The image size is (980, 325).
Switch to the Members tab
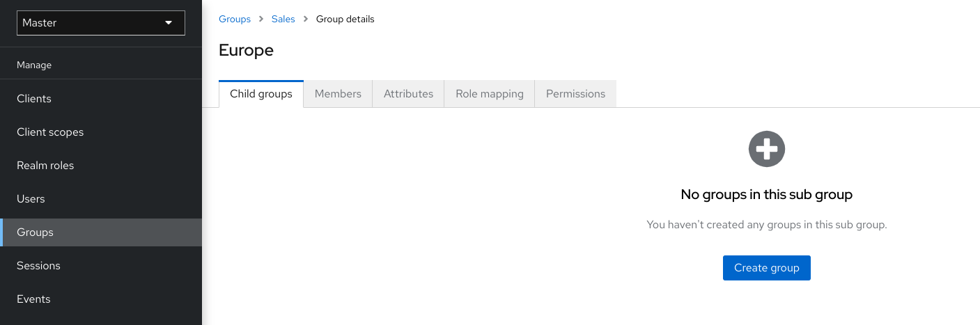pyautogui.click(x=338, y=94)
